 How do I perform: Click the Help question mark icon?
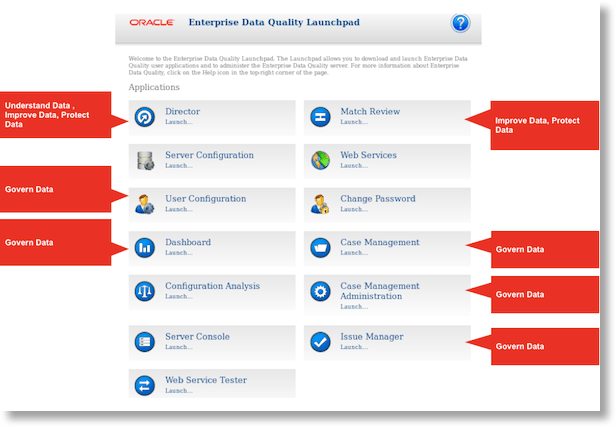(460, 23)
